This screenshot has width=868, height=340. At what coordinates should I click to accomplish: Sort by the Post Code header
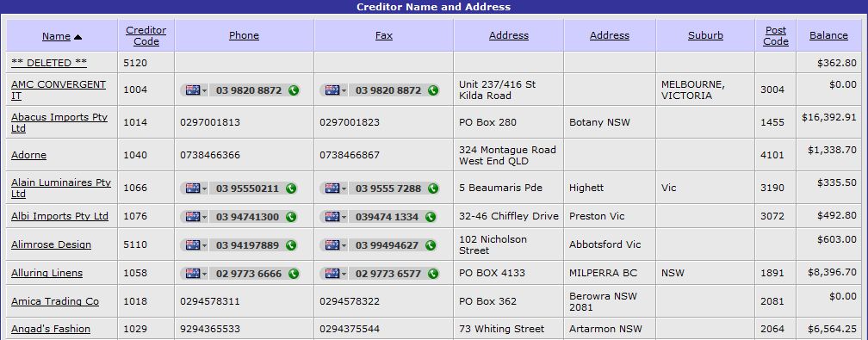[776, 35]
